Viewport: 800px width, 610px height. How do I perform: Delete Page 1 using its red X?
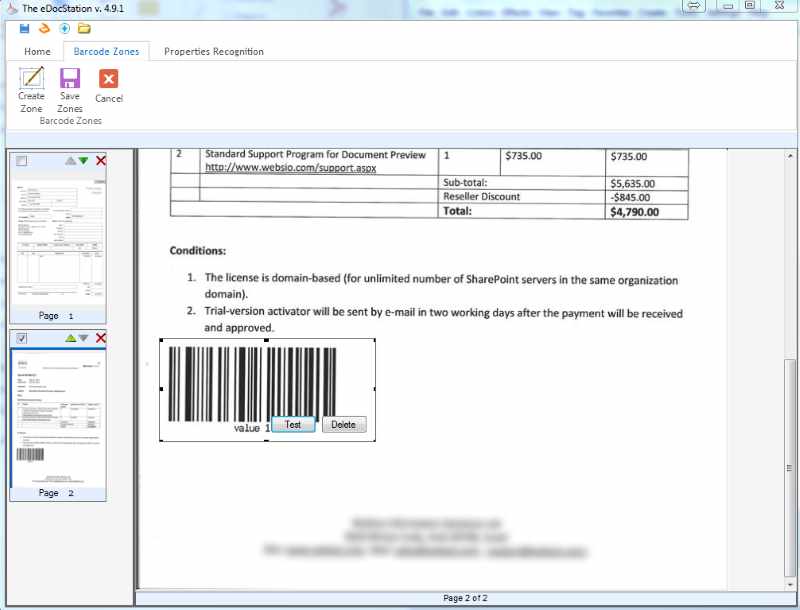(x=101, y=161)
